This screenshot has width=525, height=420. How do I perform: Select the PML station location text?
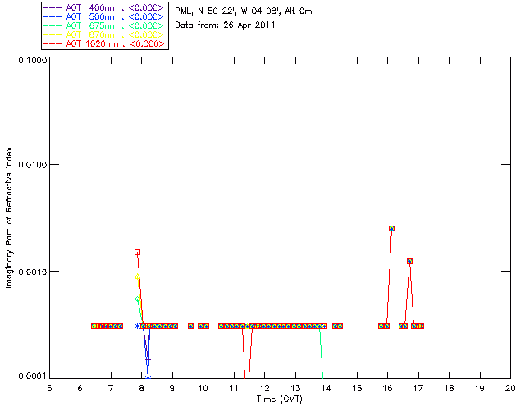pyautogui.click(x=244, y=11)
